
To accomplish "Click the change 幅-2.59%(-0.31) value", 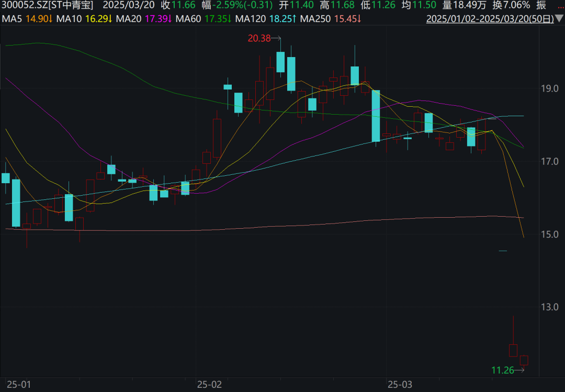I will tap(237, 5).
